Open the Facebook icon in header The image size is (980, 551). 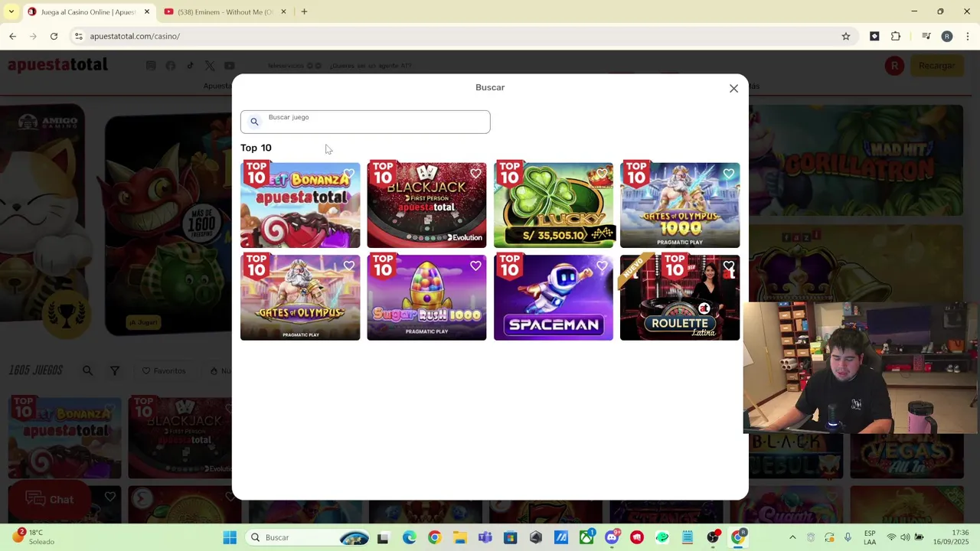[171, 66]
